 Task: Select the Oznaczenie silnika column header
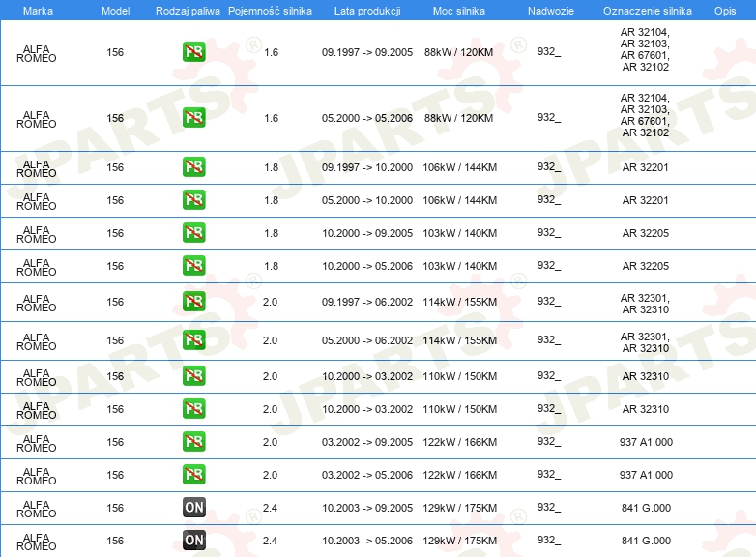[x=647, y=10]
